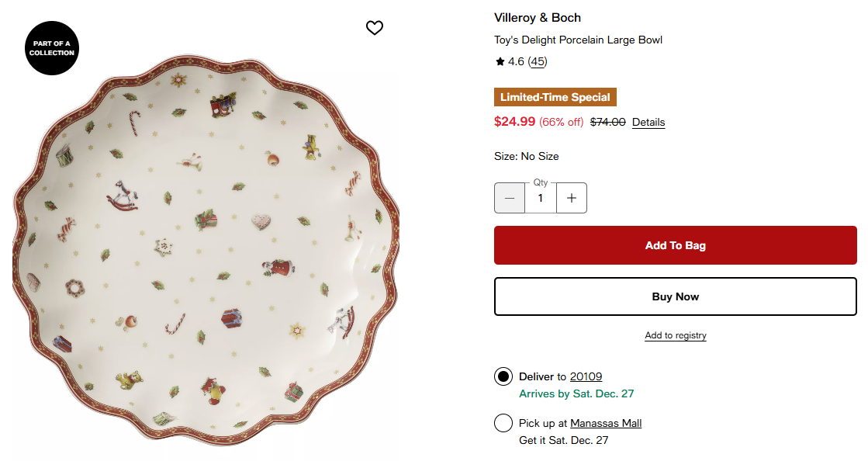
Task: Open price Details link
Action: (648, 122)
